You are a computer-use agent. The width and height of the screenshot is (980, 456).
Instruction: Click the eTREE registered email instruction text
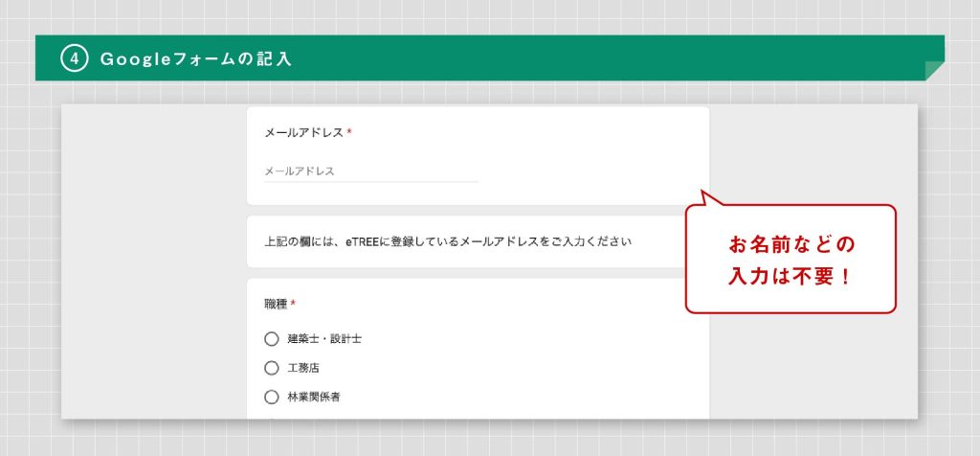pos(448,241)
